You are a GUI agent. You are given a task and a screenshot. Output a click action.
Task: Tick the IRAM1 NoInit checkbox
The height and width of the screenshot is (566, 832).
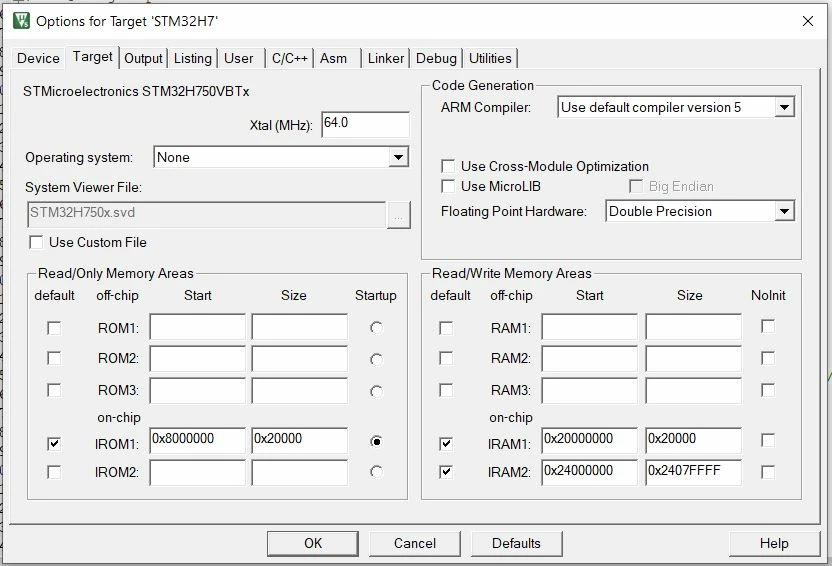coord(767,440)
